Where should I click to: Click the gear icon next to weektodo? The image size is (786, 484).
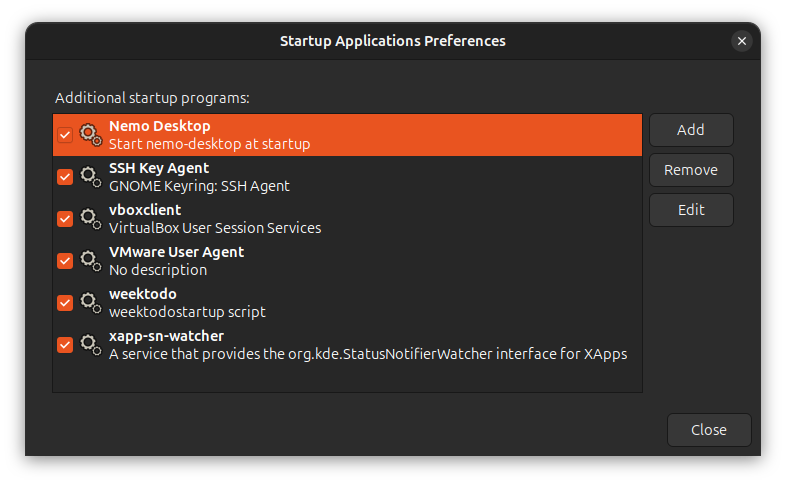[90, 302]
